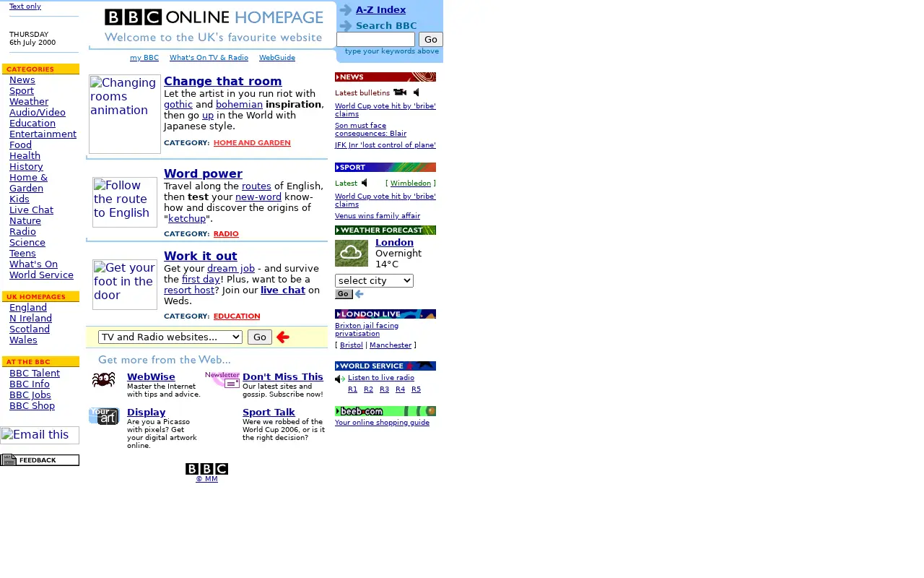Open the BBC Jobs link
The height and width of the screenshot is (578, 924).
[30, 395]
